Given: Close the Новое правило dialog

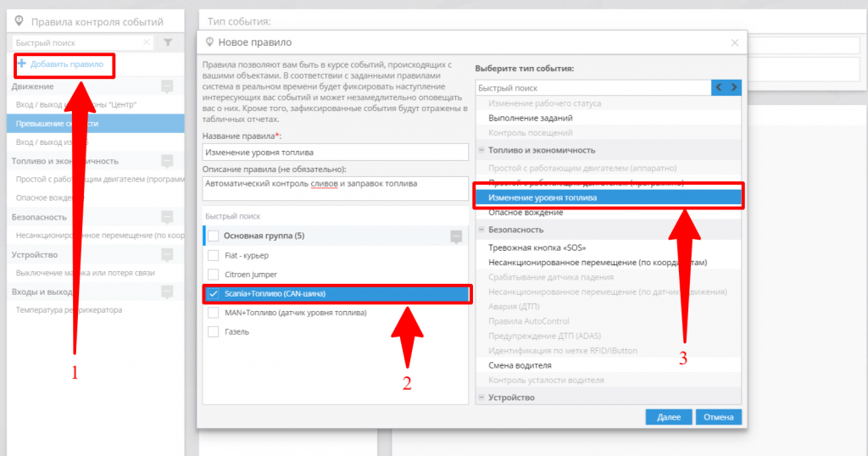Looking at the screenshot, I should (x=735, y=42).
